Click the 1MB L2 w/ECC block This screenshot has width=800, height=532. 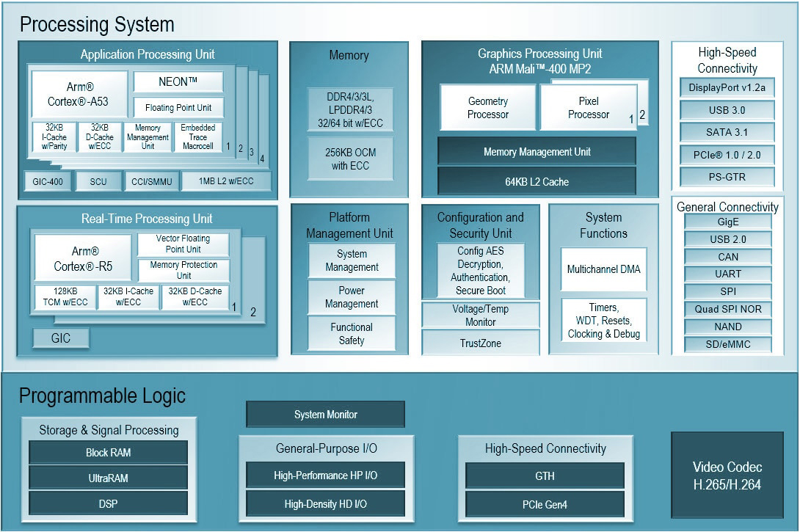tap(225, 181)
